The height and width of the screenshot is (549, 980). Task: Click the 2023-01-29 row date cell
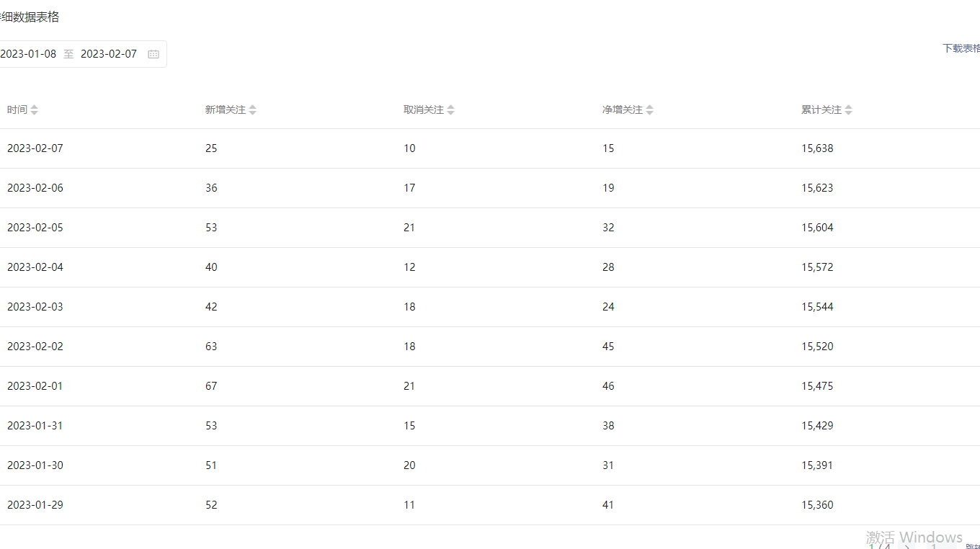[35, 505]
